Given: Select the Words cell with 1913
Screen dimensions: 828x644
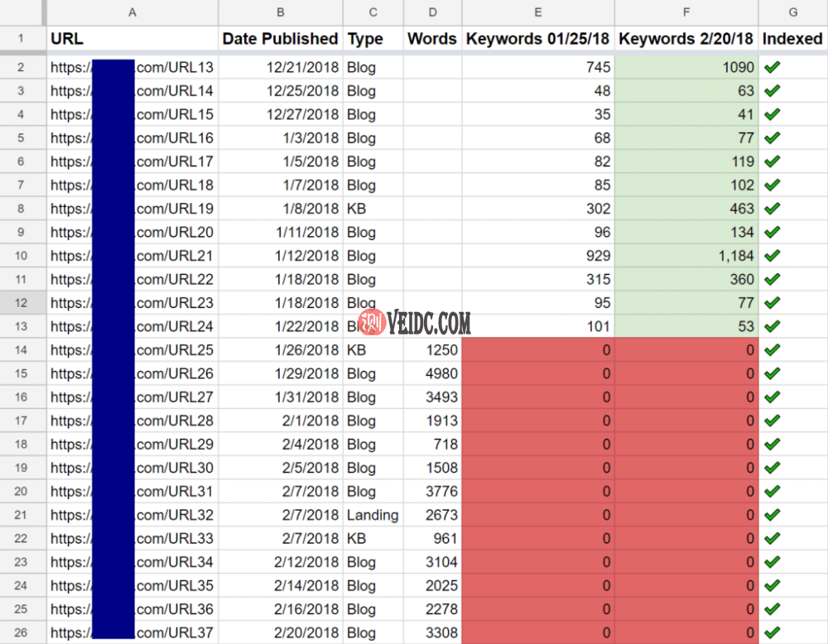Looking at the screenshot, I should pos(432,421).
